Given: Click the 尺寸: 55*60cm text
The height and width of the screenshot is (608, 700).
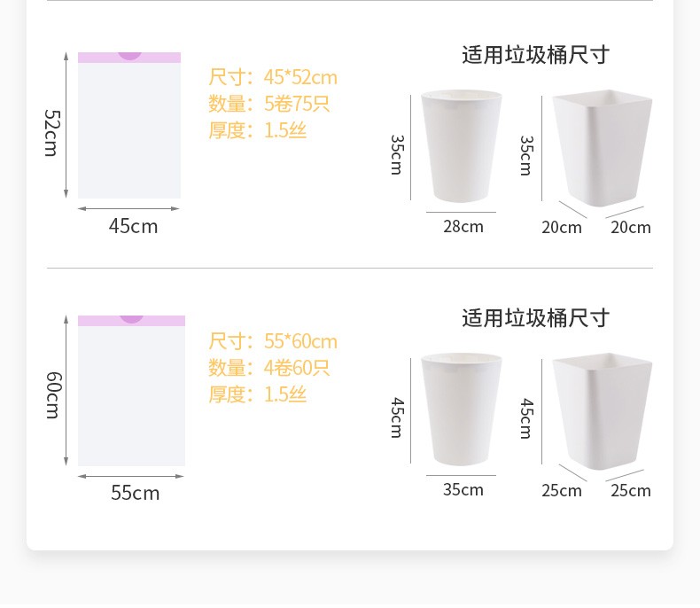Looking at the screenshot, I should pyautogui.click(x=273, y=341).
